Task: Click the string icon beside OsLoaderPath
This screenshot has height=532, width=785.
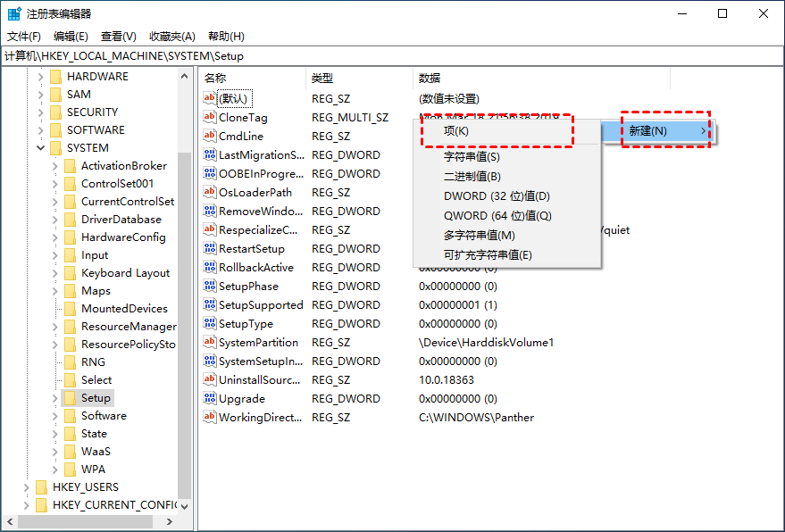Action: 209,192
